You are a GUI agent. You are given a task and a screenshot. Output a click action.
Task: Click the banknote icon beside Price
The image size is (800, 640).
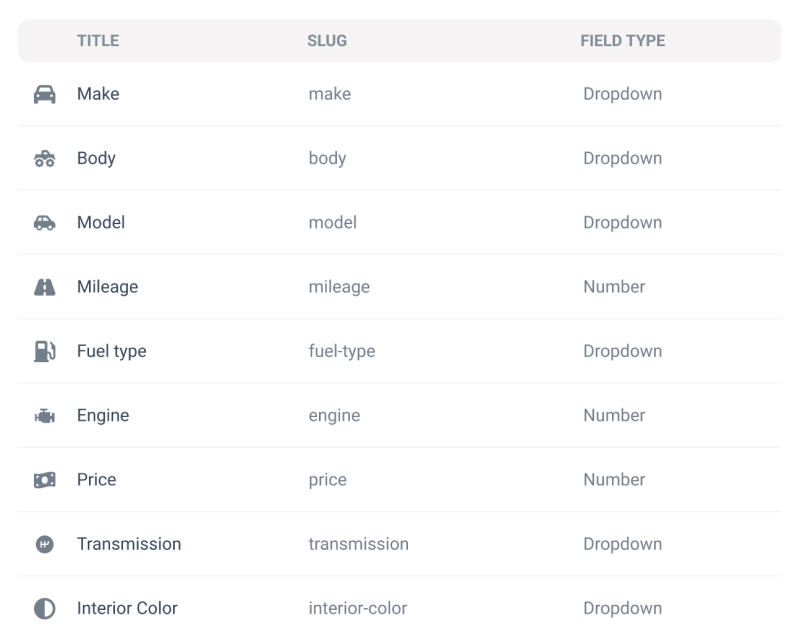[45, 480]
